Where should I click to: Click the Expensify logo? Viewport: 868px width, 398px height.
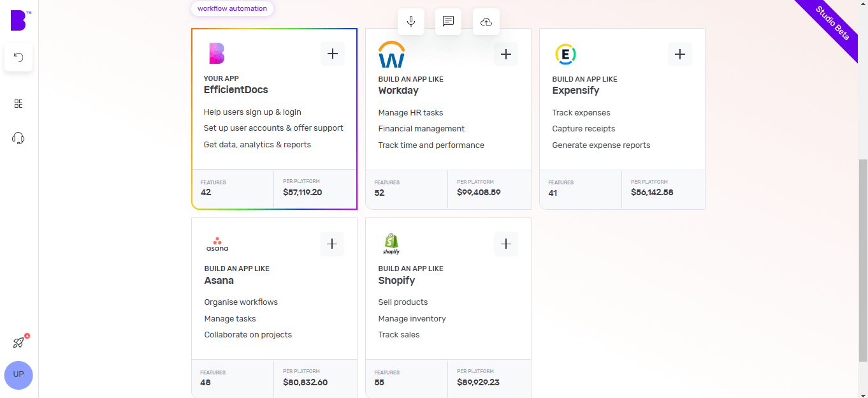click(565, 54)
